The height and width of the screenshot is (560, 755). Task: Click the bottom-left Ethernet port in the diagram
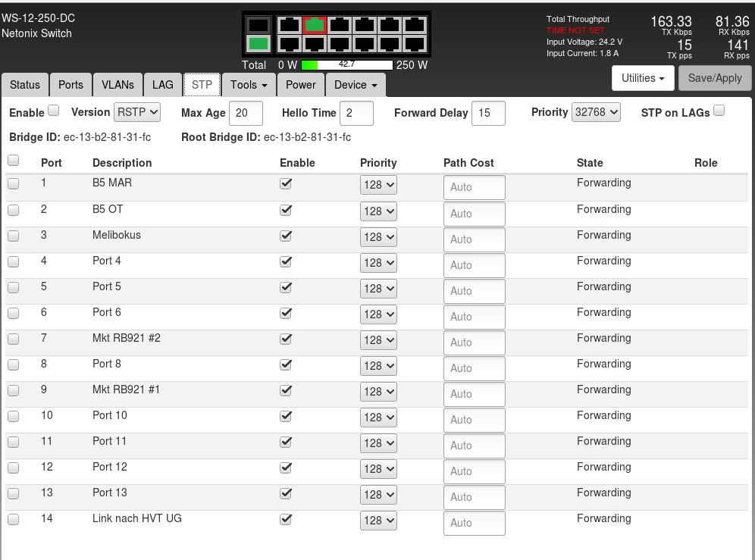289,44
